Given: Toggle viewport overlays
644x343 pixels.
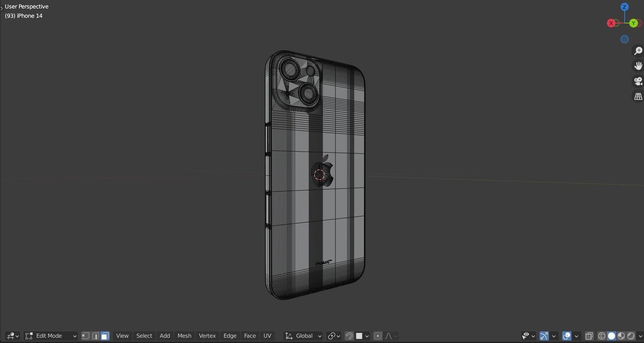Looking at the screenshot, I should click(x=567, y=336).
